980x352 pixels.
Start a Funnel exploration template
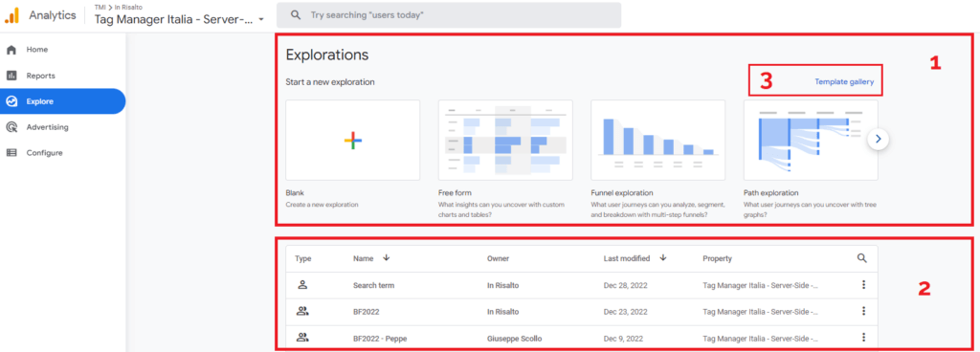[x=657, y=140]
